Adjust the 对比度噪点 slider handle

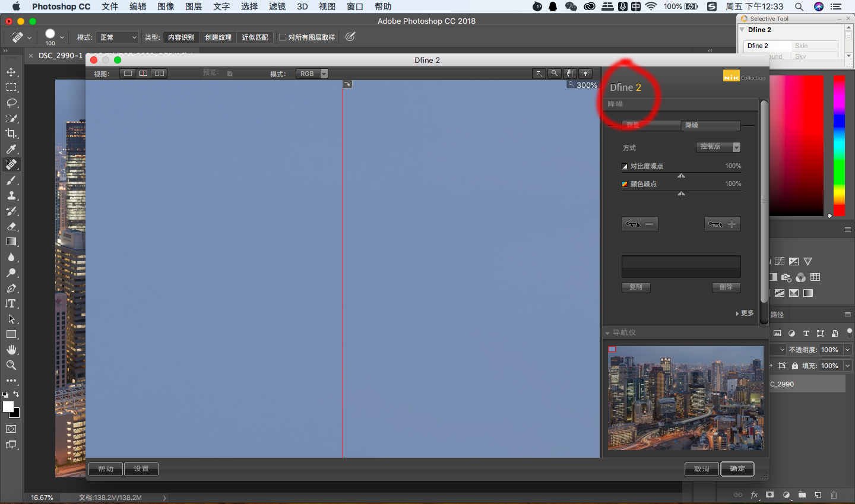tap(681, 176)
